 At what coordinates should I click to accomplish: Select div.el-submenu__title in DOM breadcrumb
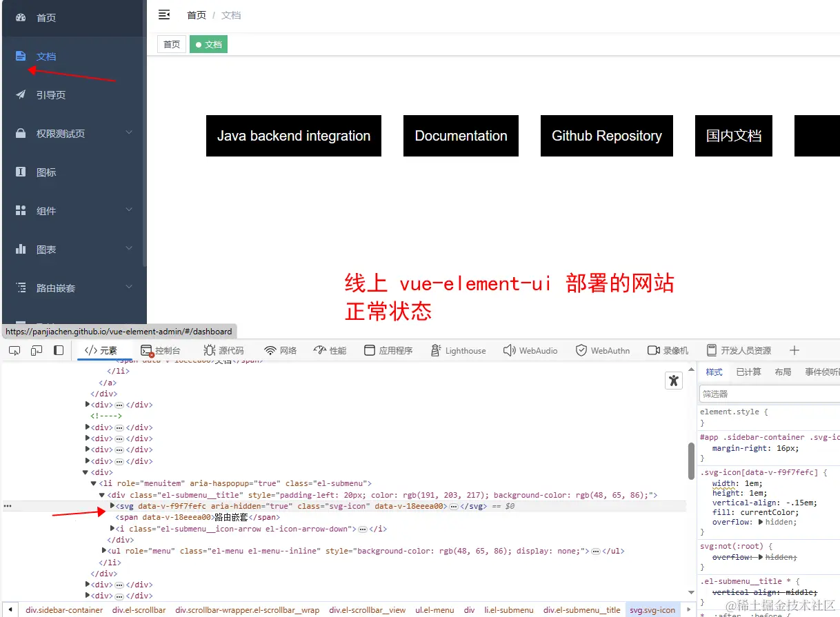click(582, 610)
